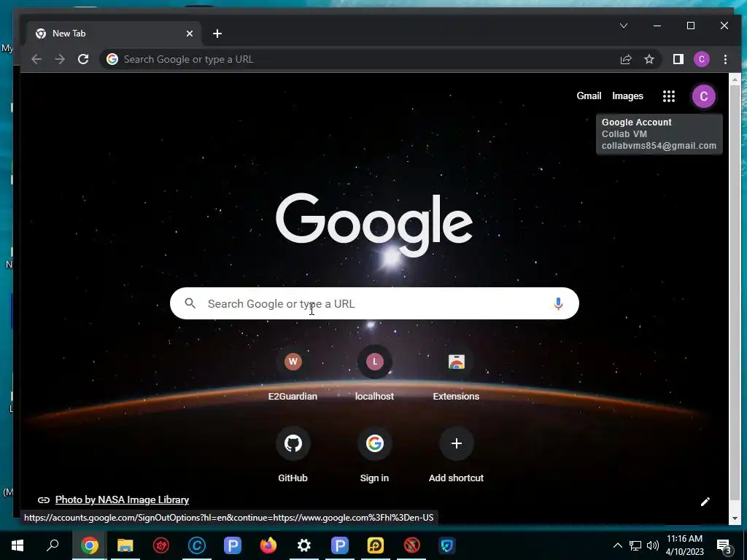Click the magnifier icon in search box
747x560 pixels.
[x=190, y=303]
